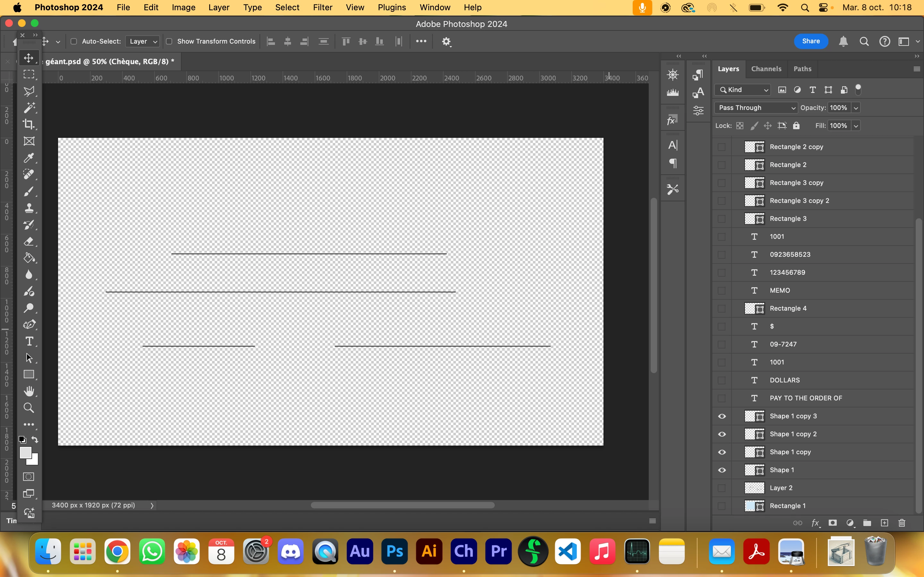Click the Add layer mask icon

832,523
